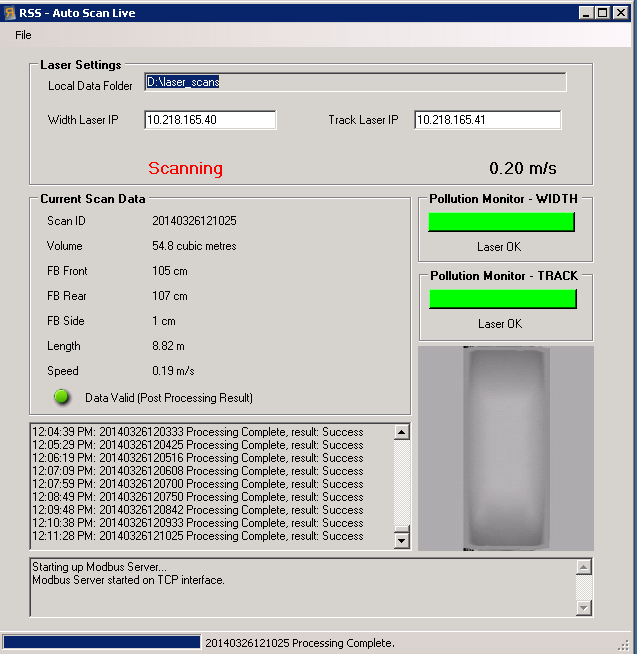
Task: Click status bar 'Processing Complete' message
Action: click(x=300, y=643)
